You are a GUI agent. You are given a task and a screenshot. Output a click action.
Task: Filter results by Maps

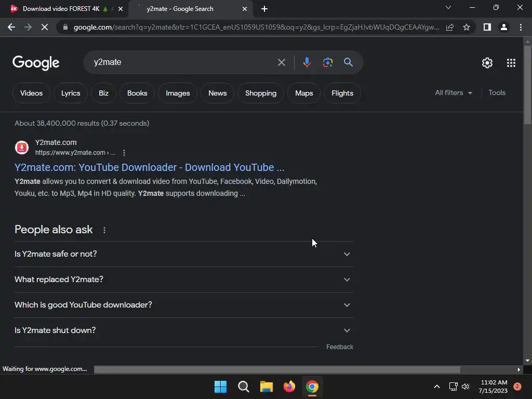pos(304,93)
